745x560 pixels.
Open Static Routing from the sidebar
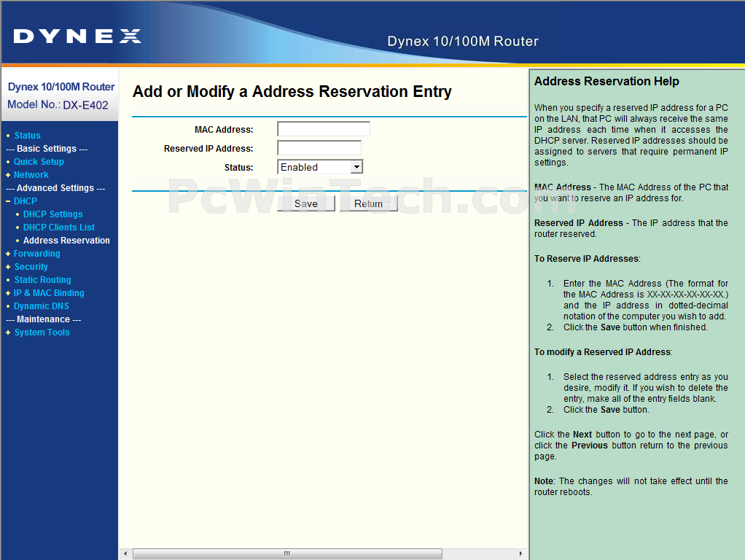tap(43, 280)
